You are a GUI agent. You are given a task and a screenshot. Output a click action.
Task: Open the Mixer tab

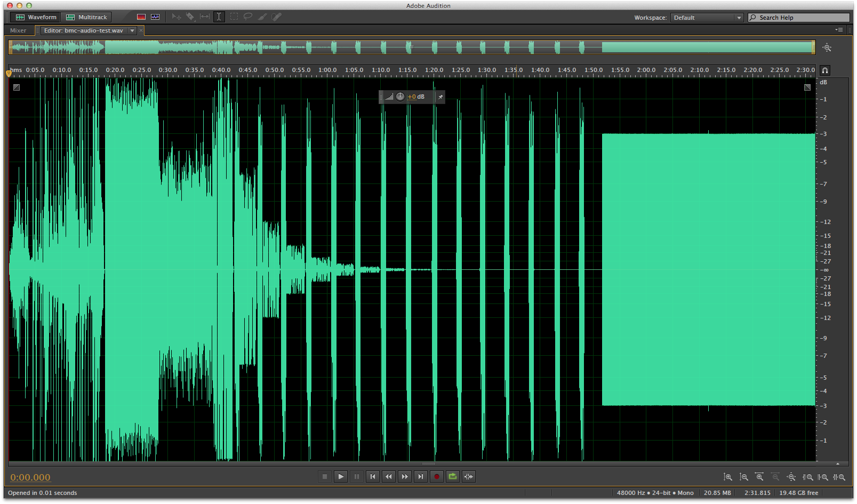pos(18,30)
